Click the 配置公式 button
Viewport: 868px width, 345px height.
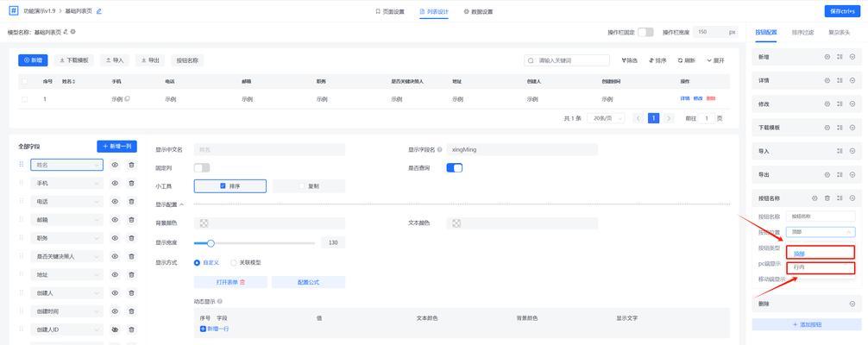point(308,282)
